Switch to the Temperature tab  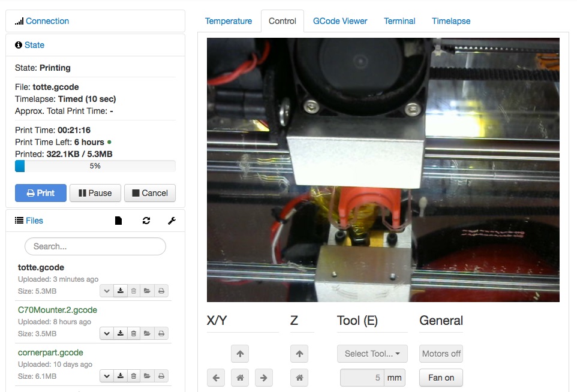pos(229,21)
